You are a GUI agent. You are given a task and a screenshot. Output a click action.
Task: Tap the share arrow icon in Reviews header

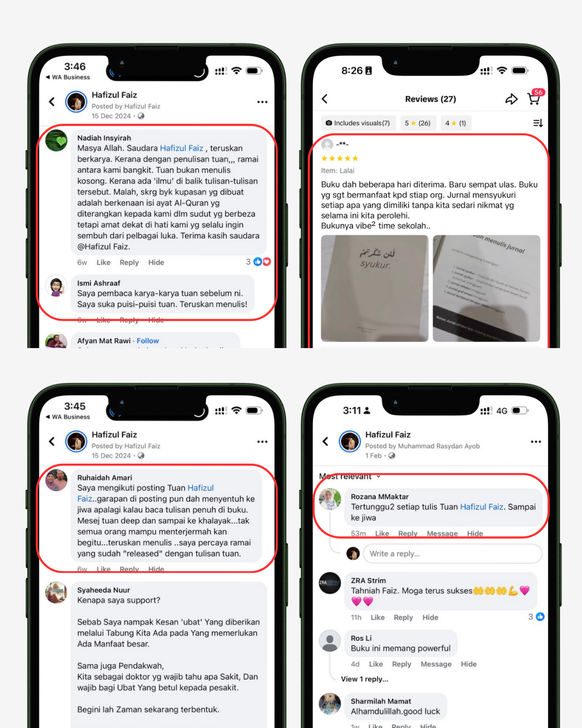tap(511, 99)
